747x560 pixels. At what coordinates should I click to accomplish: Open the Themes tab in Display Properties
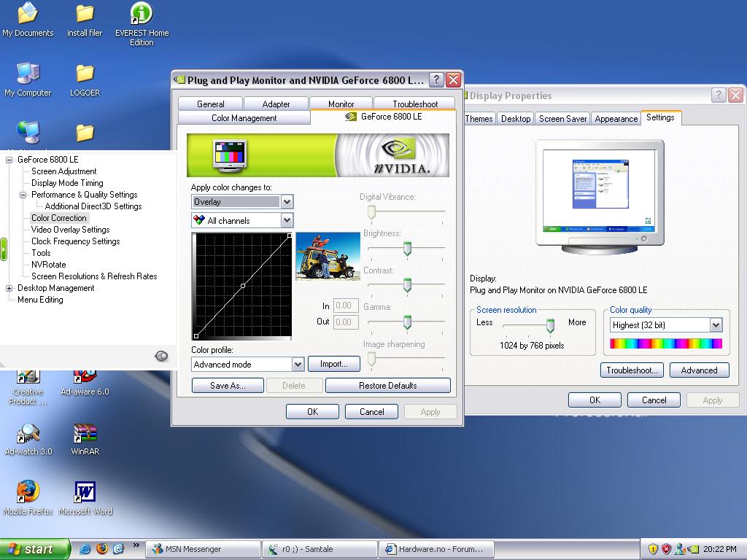[479, 119]
